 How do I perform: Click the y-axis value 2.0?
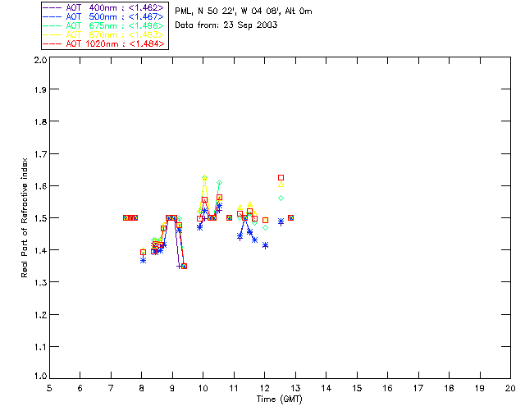tap(40, 60)
